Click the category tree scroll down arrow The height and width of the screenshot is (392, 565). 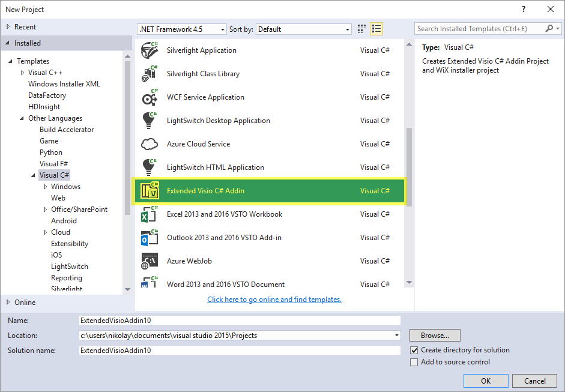pos(127,289)
